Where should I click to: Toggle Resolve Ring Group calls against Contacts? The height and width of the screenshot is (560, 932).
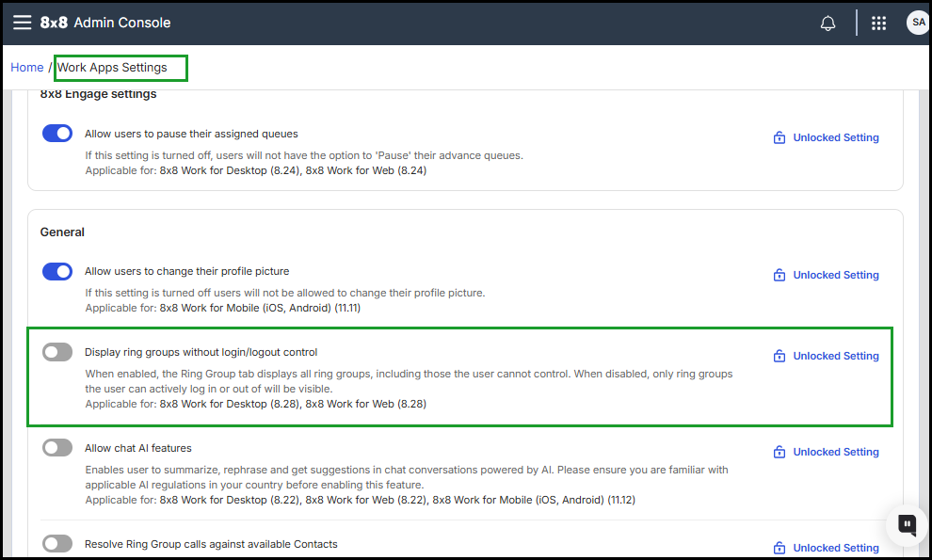point(57,544)
